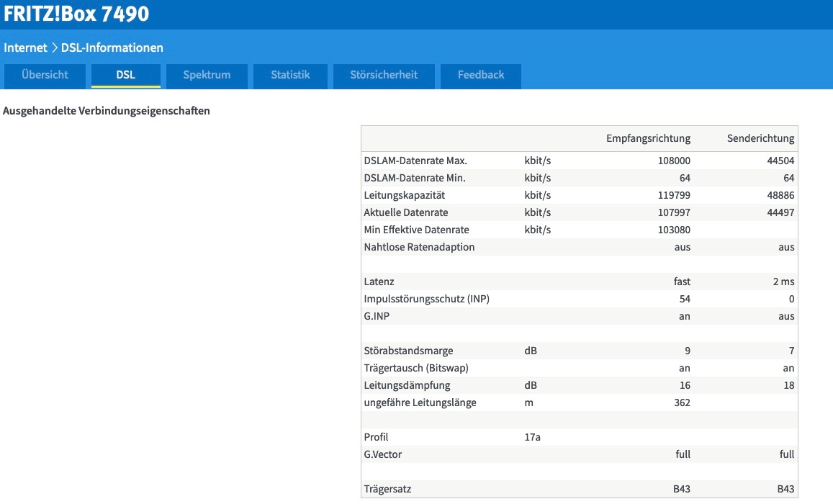Click the DSL-Informationen breadcrumb

click(112, 48)
